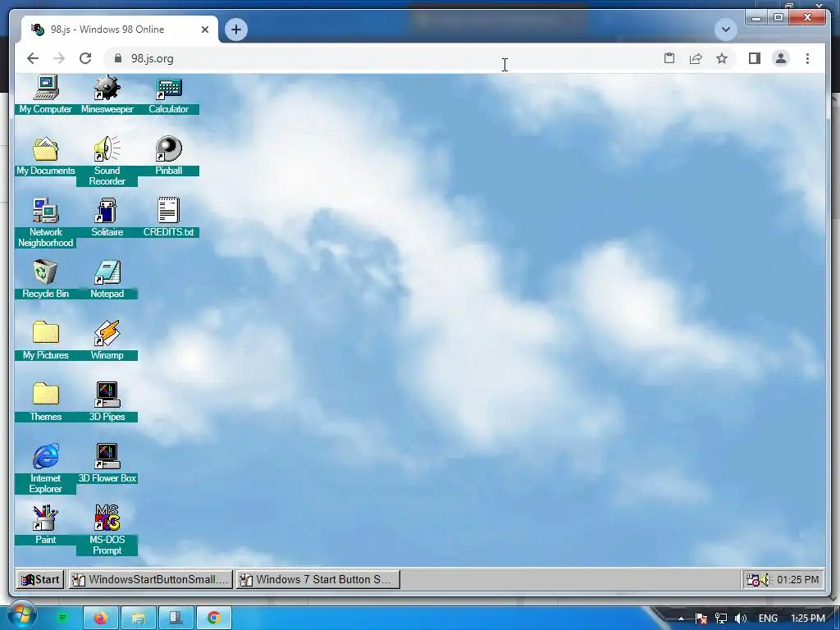Screen dimensions: 840x630
Task: View site info via the lock icon
Action: [118, 58]
